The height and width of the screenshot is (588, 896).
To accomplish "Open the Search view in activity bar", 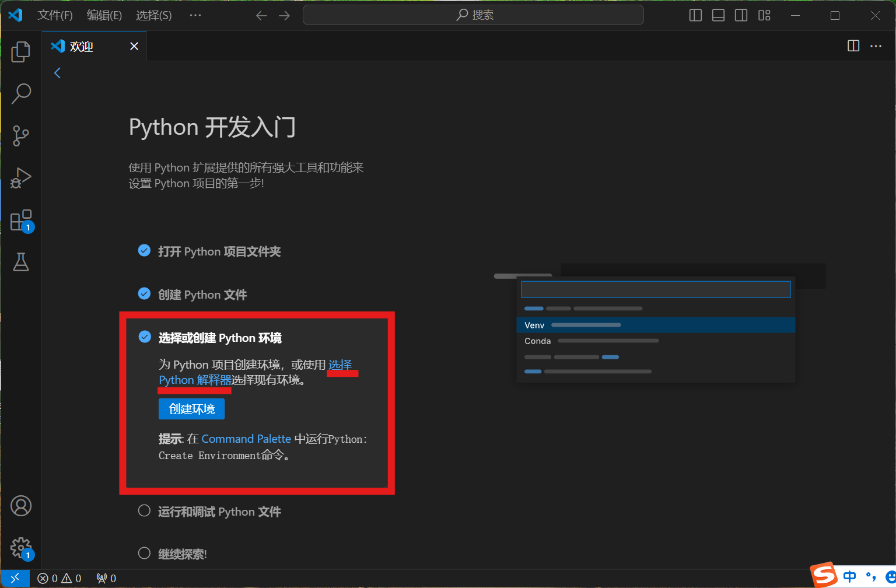I will pyautogui.click(x=21, y=93).
